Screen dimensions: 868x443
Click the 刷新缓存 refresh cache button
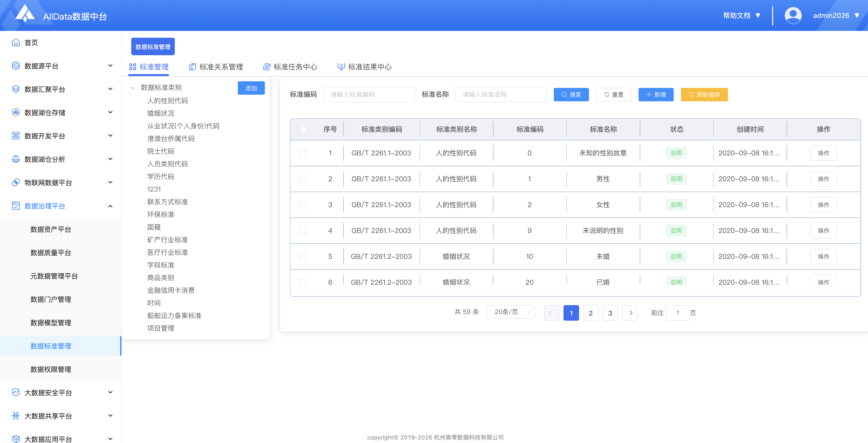pos(704,95)
